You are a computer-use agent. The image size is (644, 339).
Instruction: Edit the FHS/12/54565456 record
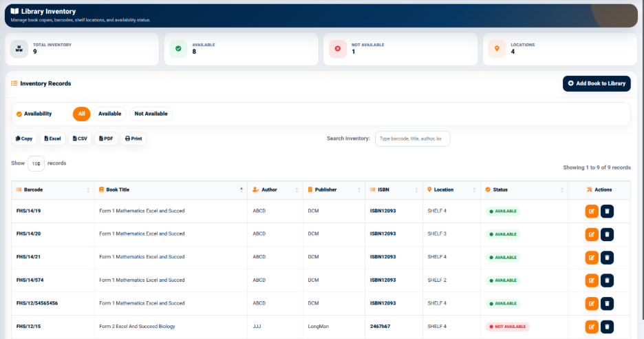pos(592,304)
